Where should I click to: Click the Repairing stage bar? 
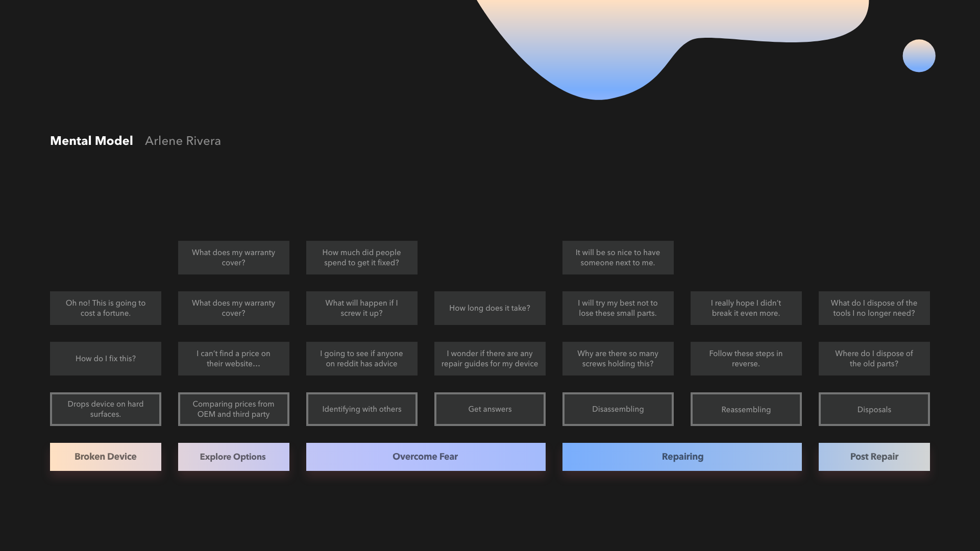click(682, 457)
